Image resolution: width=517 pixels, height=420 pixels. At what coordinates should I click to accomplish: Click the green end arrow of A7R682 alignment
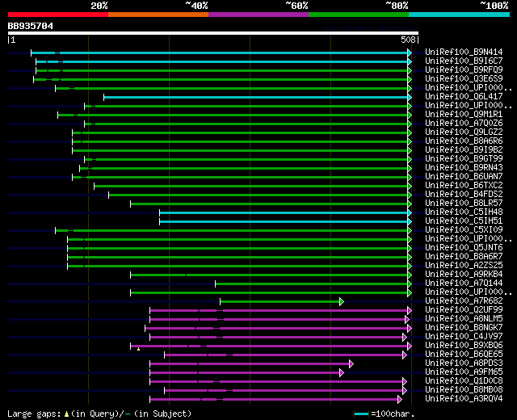[x=342, y=301]
